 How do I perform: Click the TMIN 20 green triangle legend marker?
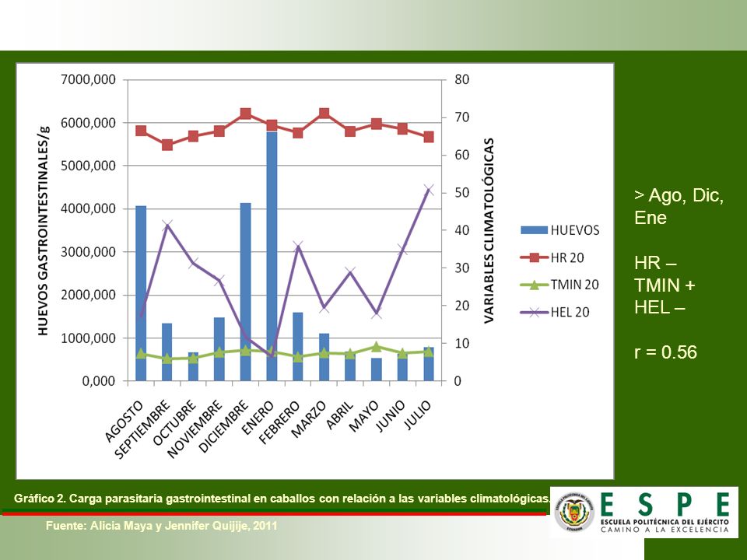[x=534, y=285]
